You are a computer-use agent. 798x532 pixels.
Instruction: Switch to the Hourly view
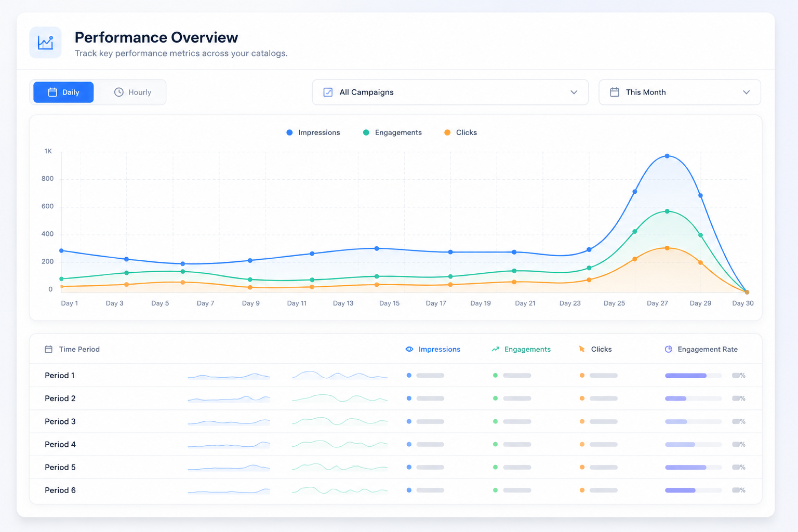132,92
